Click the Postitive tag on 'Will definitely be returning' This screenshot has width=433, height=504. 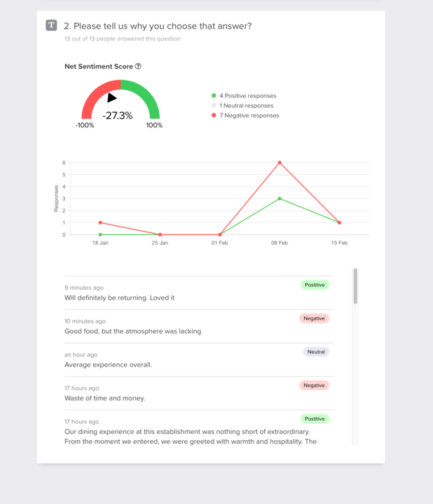tap(315, 285)
